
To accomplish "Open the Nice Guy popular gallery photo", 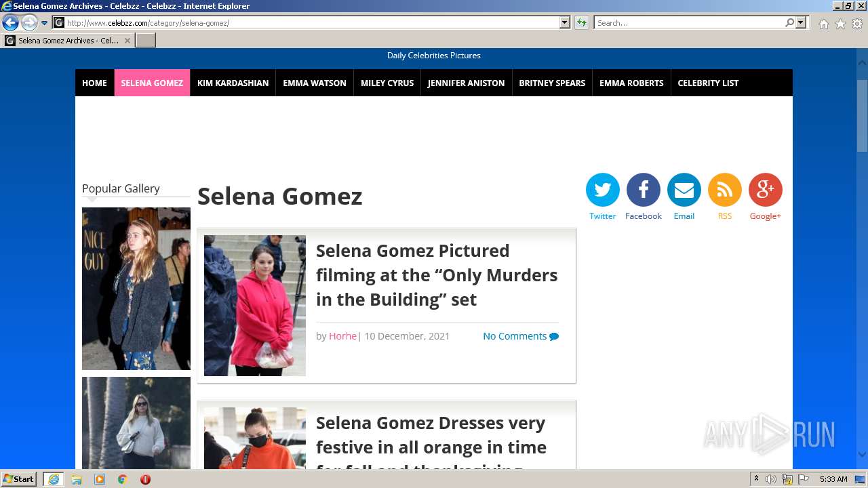I will (x=136, y=289).
